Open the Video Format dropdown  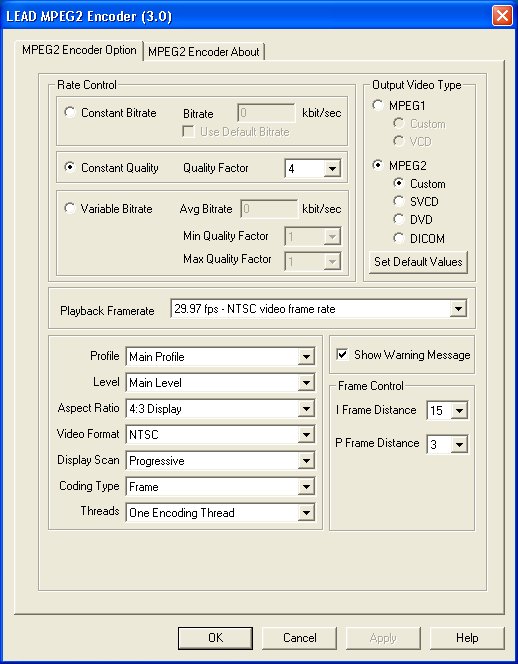pyautogui.click(x=305, y=434)
